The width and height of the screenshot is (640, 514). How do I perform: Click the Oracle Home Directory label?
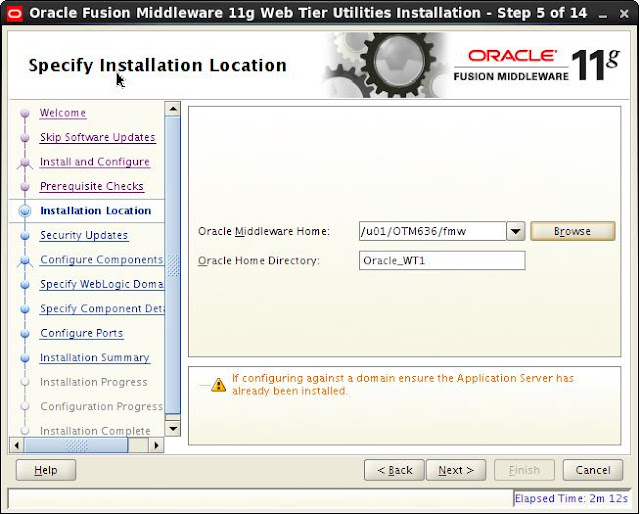pyautogui.click(x=258, y=260)
